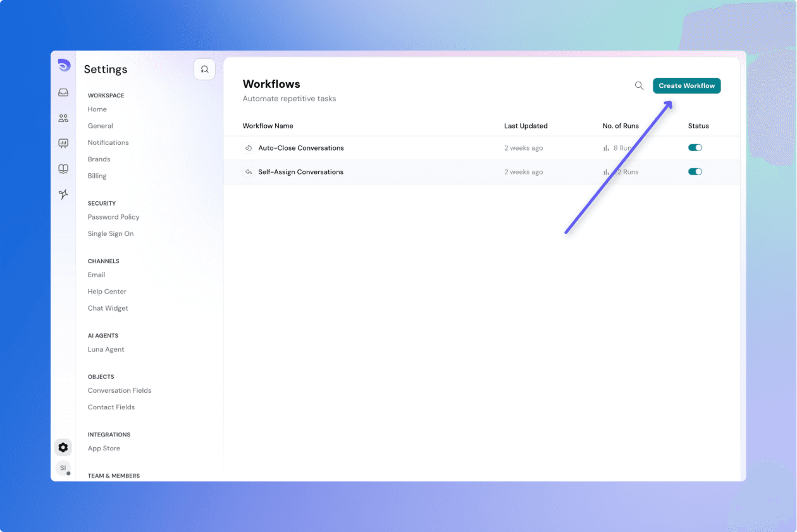Click the search icon on the Workflows page

[x=639, y=85]
